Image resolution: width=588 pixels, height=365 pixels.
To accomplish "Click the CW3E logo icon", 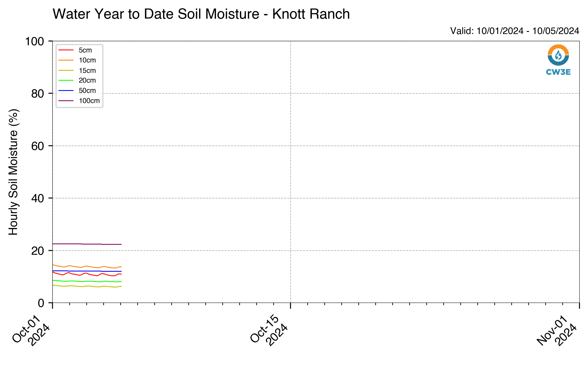I will 558,55.
